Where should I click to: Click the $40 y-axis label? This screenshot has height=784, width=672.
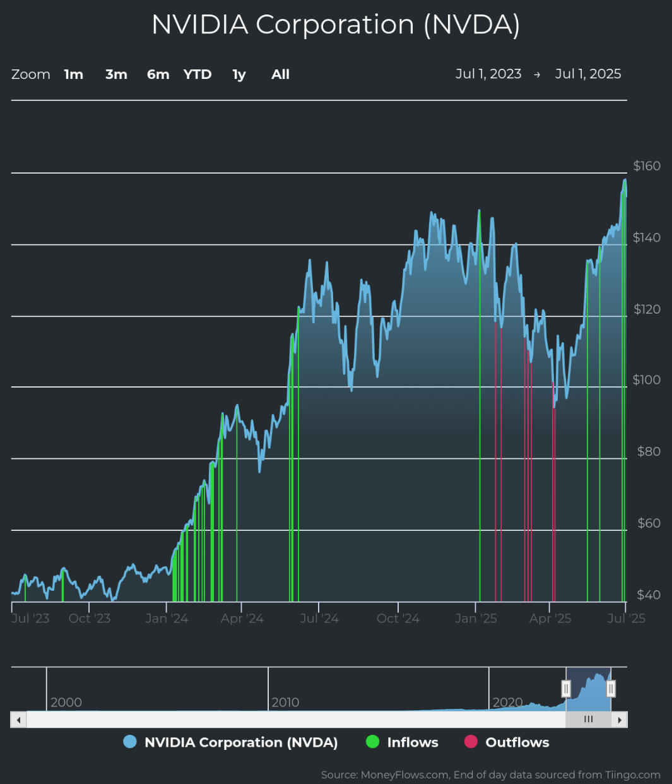[649, 595]
